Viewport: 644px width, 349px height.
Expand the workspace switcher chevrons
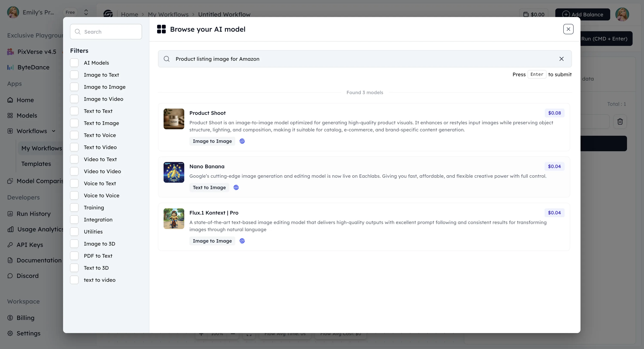coord(86,12)
